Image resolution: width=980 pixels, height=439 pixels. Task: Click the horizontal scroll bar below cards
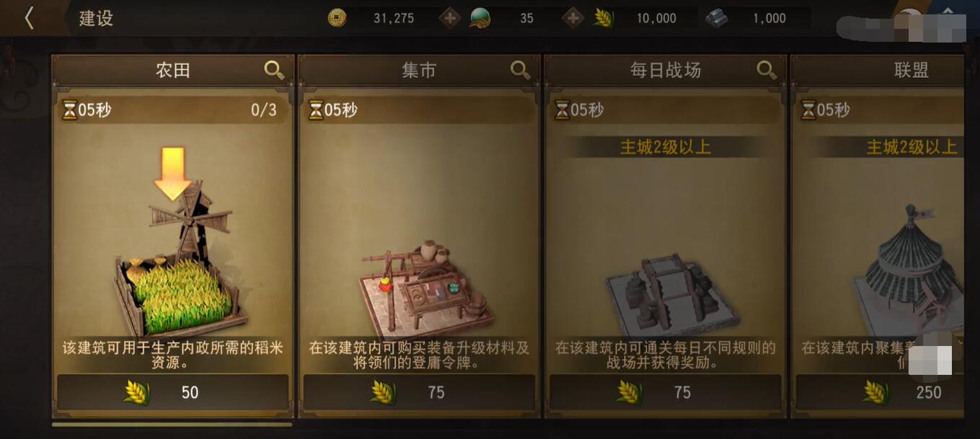click(172, 425)
